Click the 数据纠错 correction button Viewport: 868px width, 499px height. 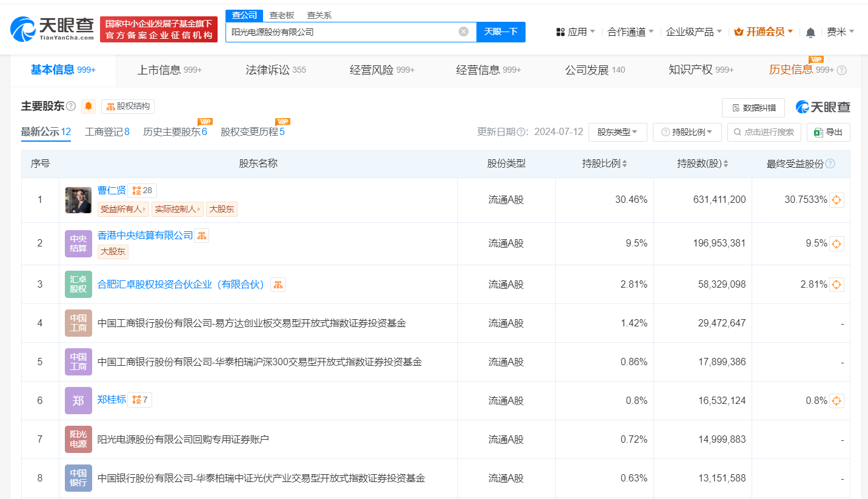[753, 107]
